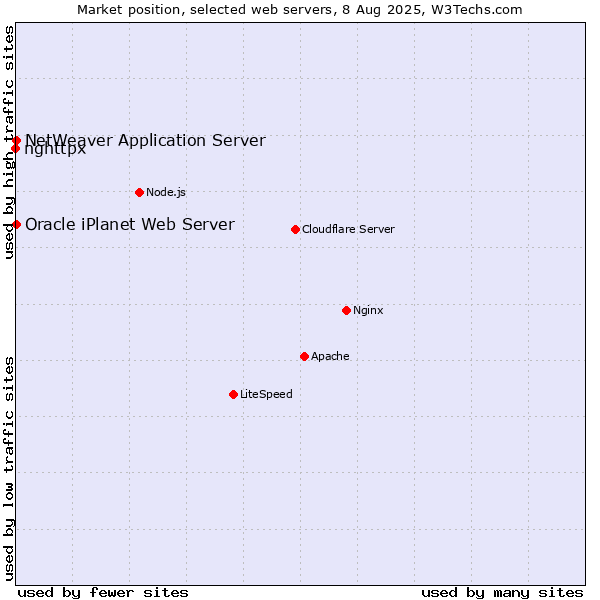Image resolution: width=600 pixels, height=600 pixels.
Task: Click the chart title mentioning W3Techs.com
Action: coord(300,10)
